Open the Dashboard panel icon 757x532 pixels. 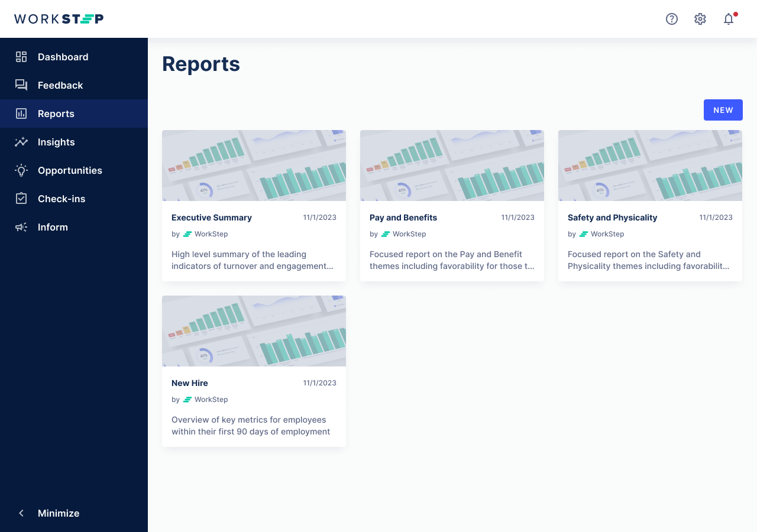(x=21, y=57)
